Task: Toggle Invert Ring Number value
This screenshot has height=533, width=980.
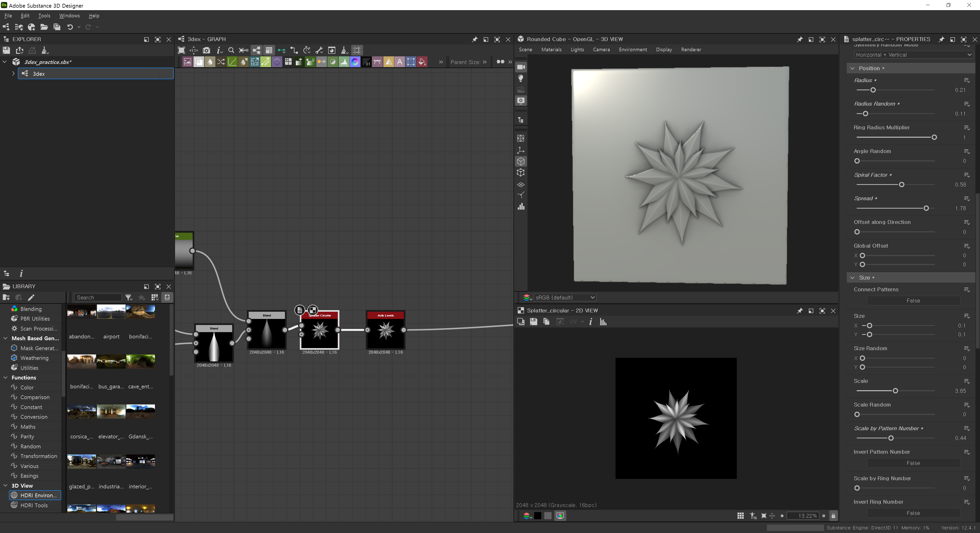Action: pyautogui.click(x=913, y=513)
